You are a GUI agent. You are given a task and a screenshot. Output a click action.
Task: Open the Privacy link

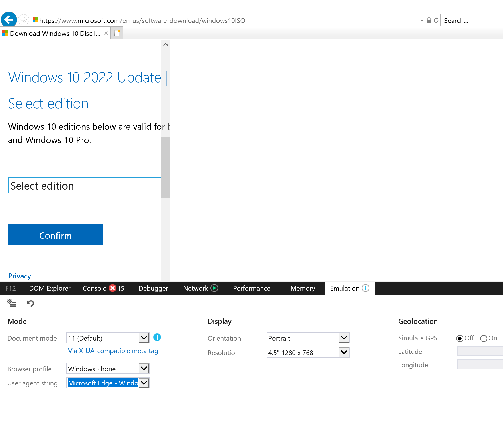click(x=20, y=276)
